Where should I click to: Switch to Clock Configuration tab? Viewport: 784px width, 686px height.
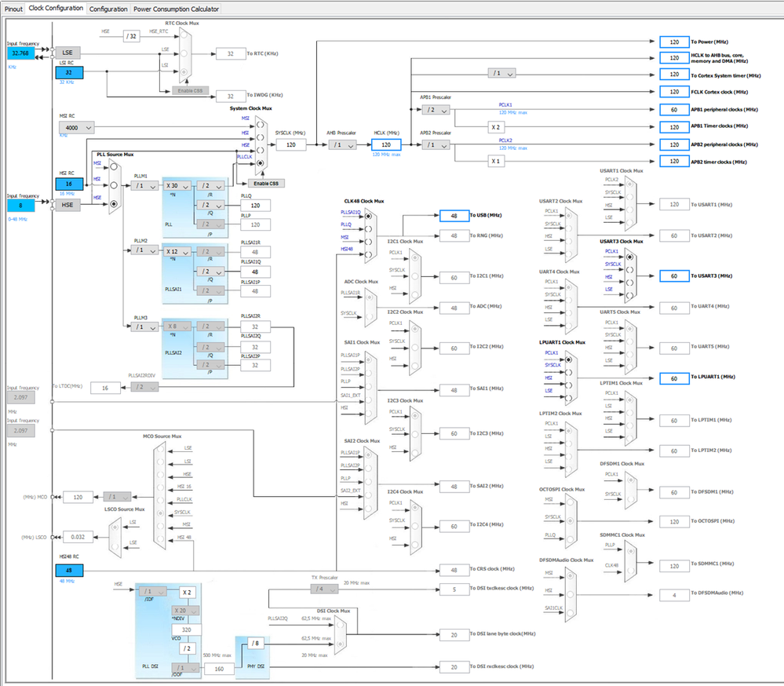pyautogui.click(x=56, y=8)
